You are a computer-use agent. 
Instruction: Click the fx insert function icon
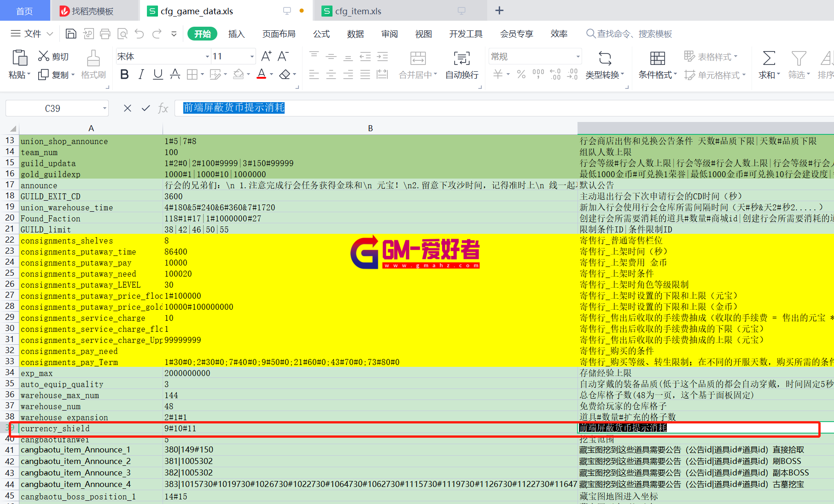coord(163,108)
